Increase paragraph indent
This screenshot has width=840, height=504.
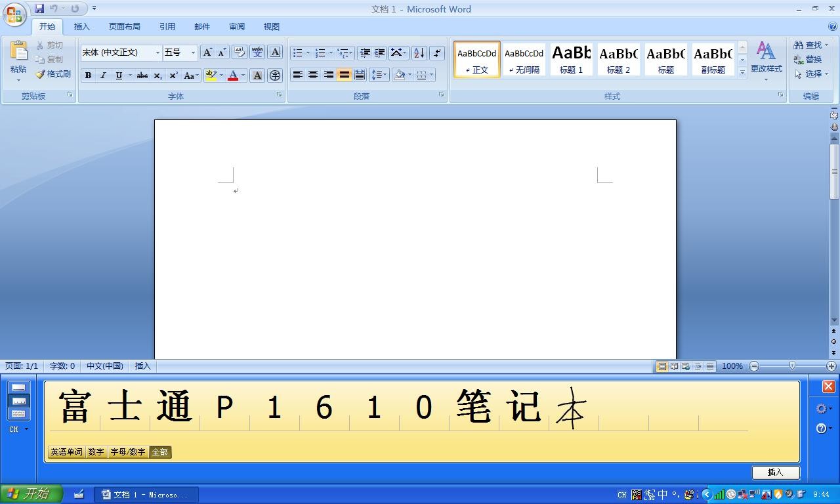coord(379,52)
